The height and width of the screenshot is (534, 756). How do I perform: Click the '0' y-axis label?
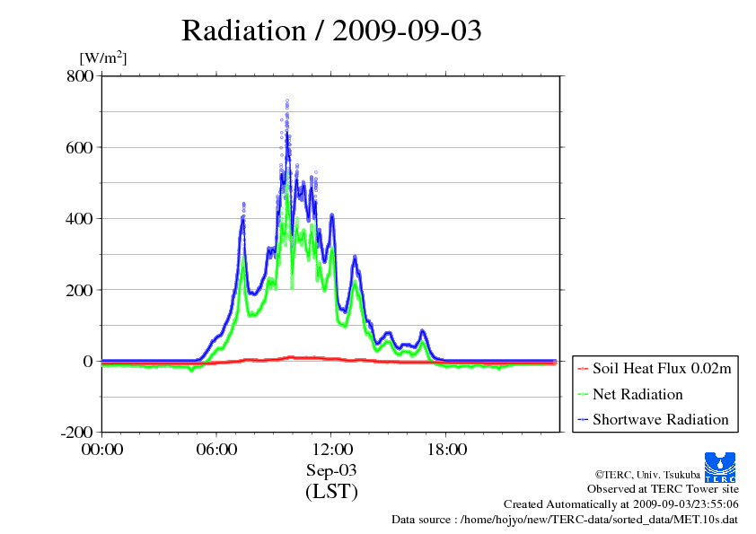[x=88, y=362]
